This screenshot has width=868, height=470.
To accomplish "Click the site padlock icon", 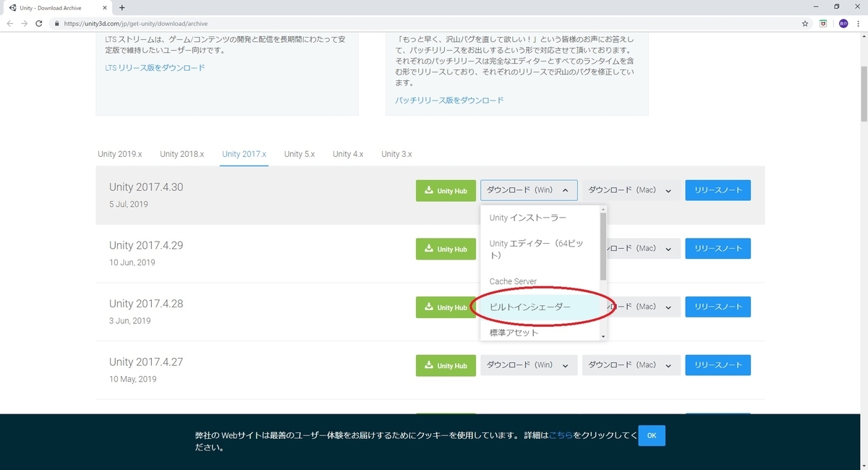I will click(x=57, y=23).
